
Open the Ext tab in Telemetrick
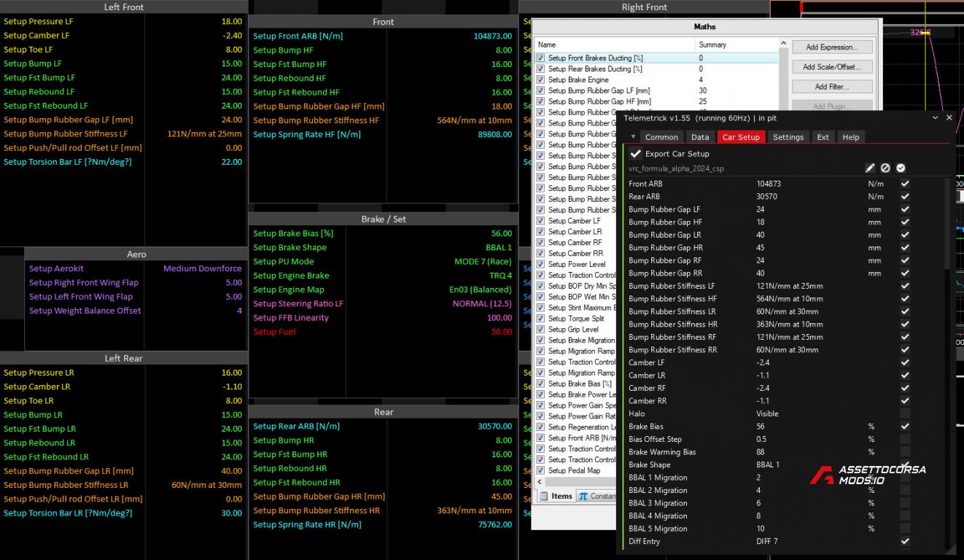tap(823, 137)
